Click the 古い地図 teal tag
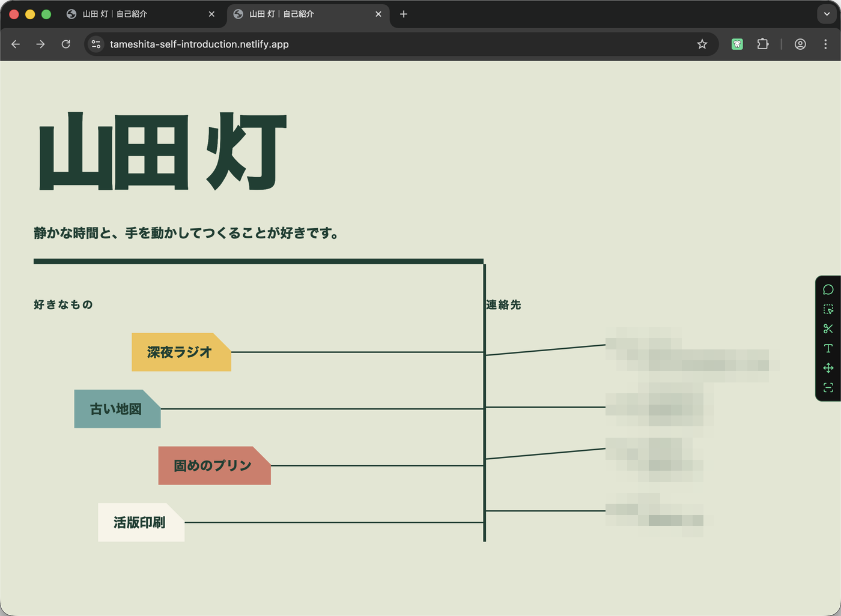This screenshot has width=841, height=616. [x=117, y=409]
